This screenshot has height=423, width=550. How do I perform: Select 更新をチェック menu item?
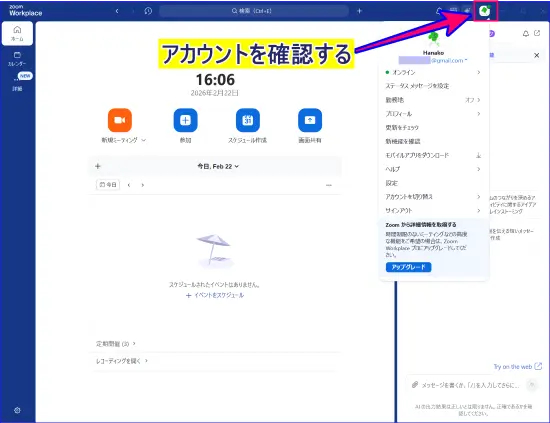(x=433, y=127)
